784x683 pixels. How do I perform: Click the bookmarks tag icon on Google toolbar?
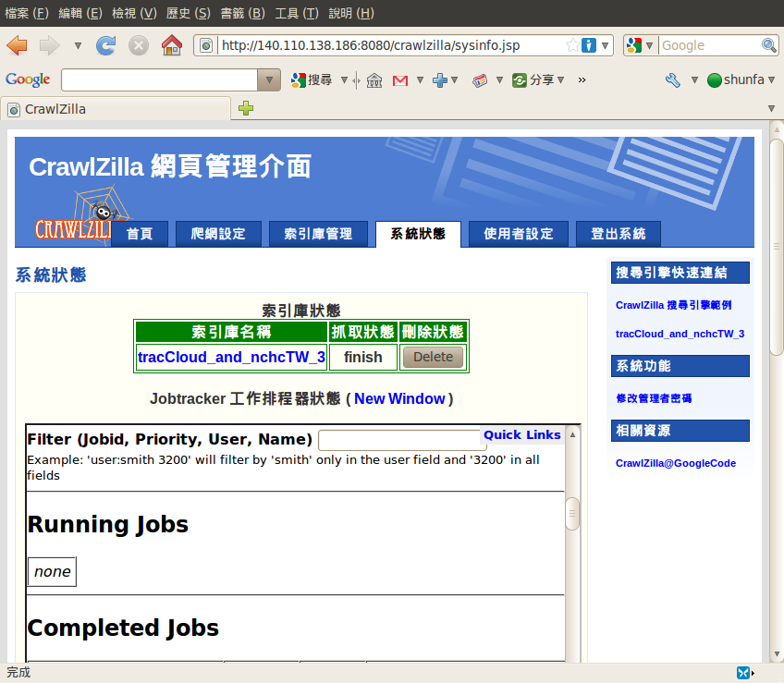coord(480,80)
